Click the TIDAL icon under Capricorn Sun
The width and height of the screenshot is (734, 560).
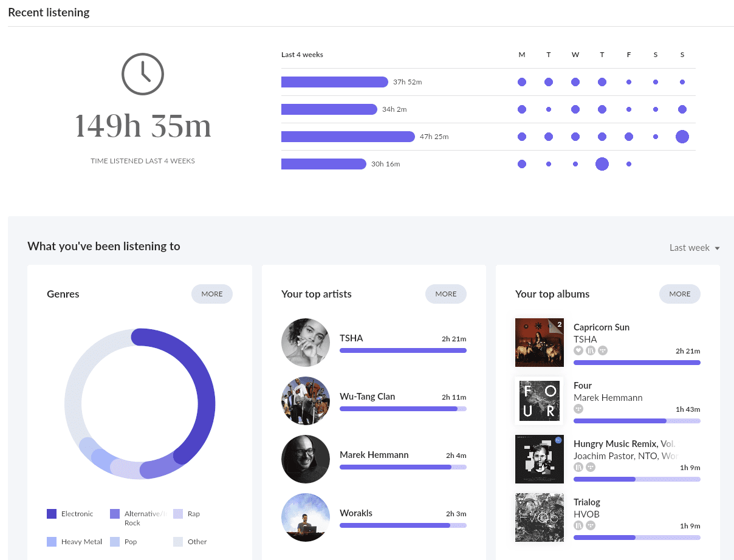602,350
